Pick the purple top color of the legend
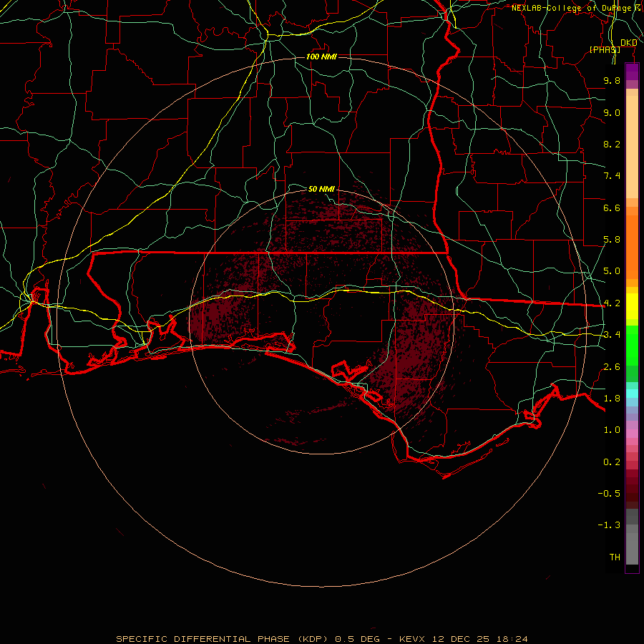Screen dimensions: 644x644 [x=632, y=72]
